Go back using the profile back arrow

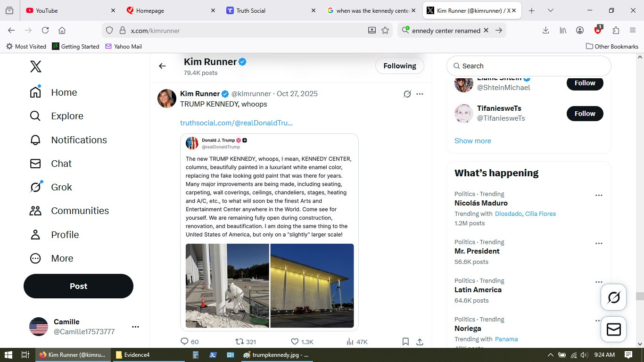[162, 66]
